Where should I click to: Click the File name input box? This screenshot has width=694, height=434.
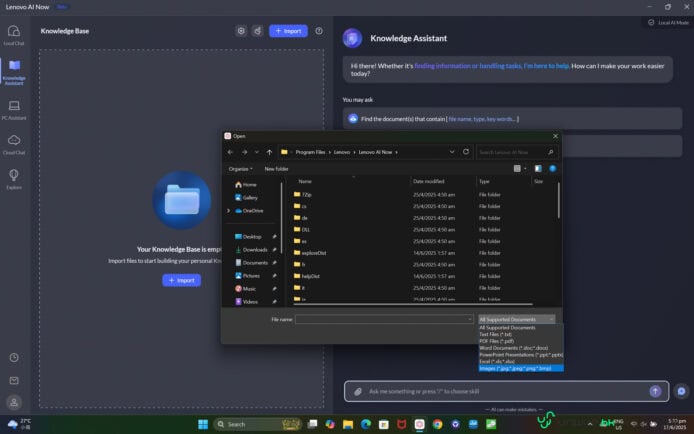384,319
